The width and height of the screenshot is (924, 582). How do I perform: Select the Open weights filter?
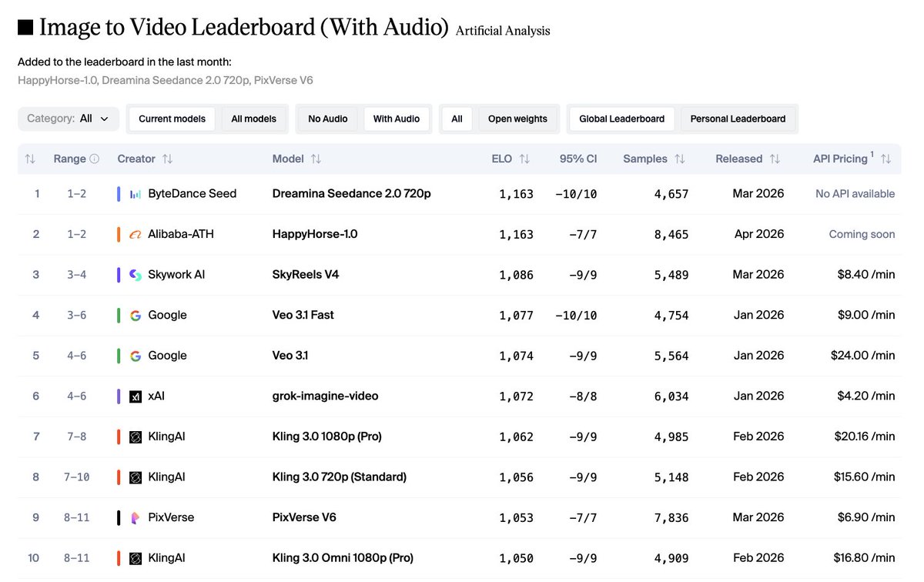pos(517,119)
